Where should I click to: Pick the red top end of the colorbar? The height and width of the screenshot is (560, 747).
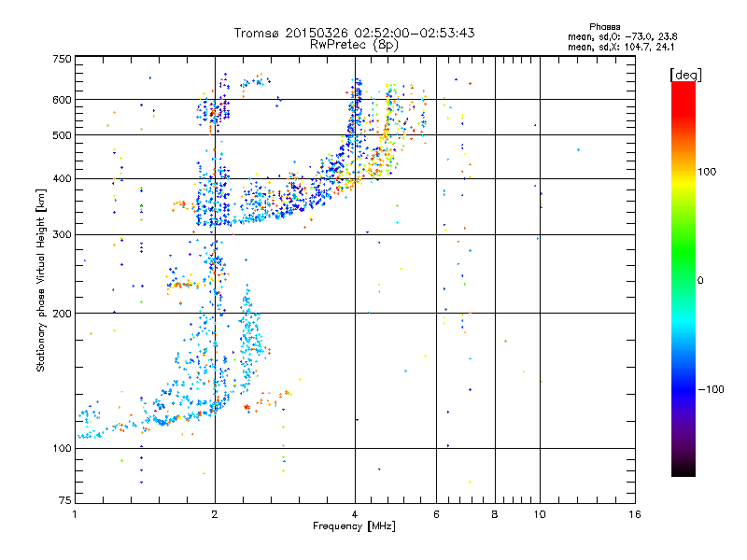coord(683,87)
